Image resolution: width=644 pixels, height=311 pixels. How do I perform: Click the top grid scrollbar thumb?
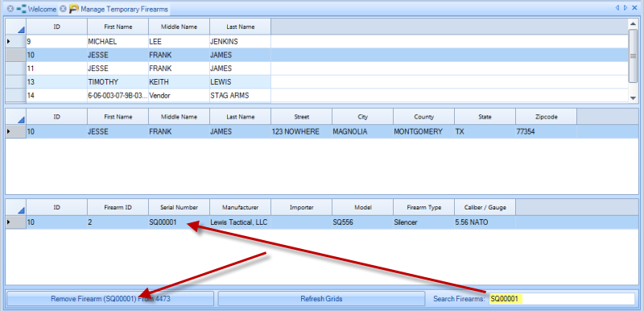[633, 56]
